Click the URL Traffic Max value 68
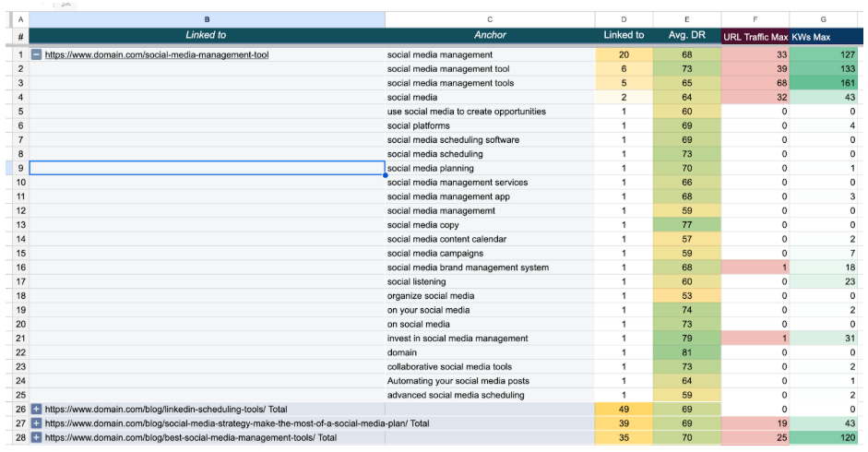Screen dimensions: 868x452 tap(755, 83)
